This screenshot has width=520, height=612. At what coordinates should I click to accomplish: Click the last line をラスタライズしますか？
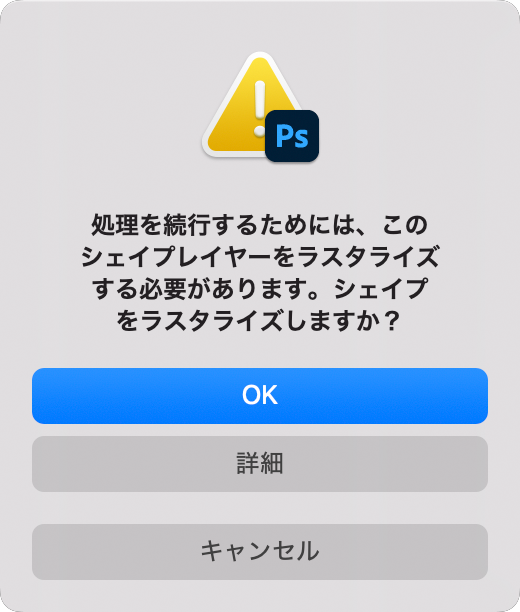click(259, 321)
